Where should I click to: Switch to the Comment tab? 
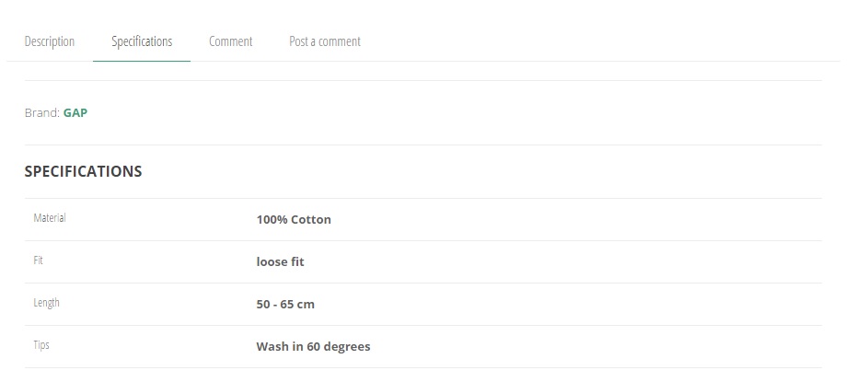tap(230, 41)
